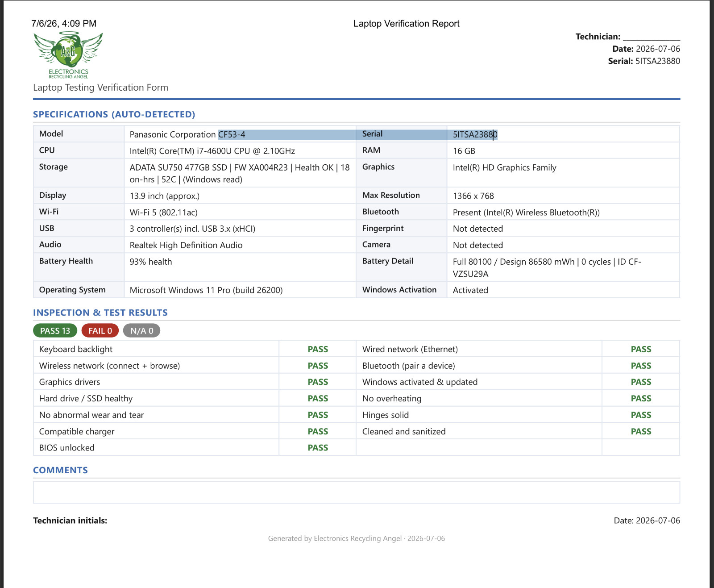Screen dimensions: 714x588
Task: Click PASS result for Cleaned and sanitized
Action: coord(641,431)
